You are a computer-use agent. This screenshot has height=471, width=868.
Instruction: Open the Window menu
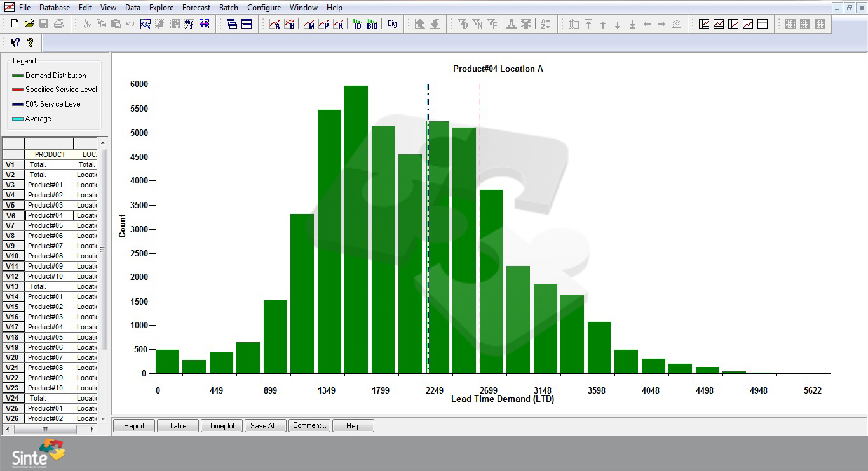304,8
